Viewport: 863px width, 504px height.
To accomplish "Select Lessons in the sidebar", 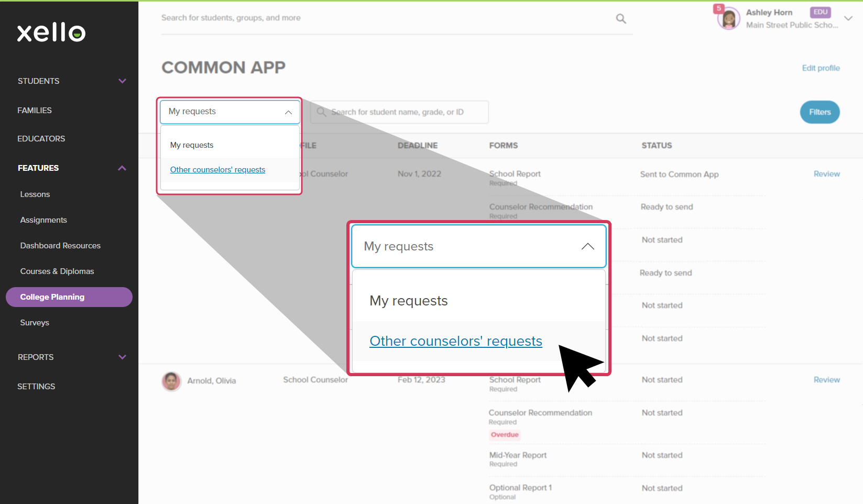I will coord(35,194).
